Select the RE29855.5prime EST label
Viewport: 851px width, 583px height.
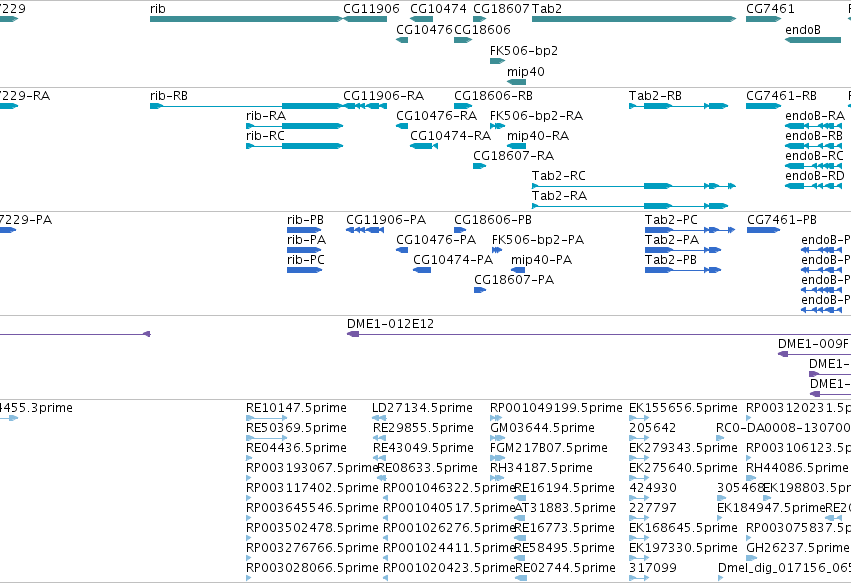(x=423, y=428)
